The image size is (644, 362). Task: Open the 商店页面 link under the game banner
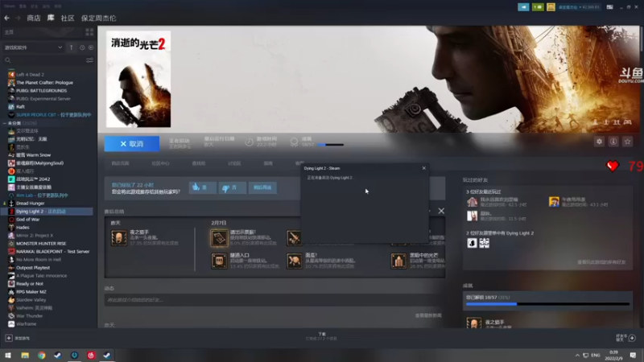[x=120, y=163]
